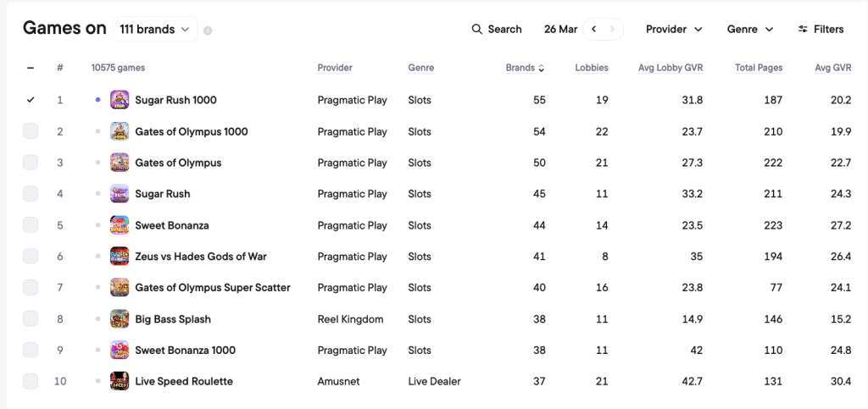The image size is (868, 409).
Task: Open the 111 brands dropdown
Action: (155, 30)
